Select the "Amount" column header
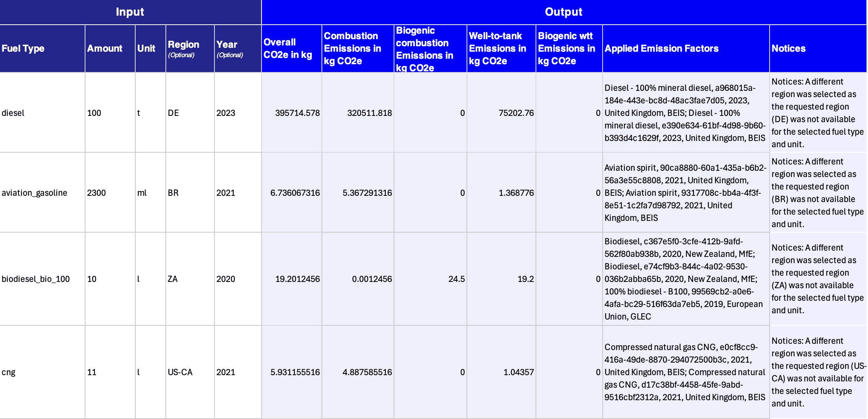Screen dimensions: 868x419 point(105,49)
